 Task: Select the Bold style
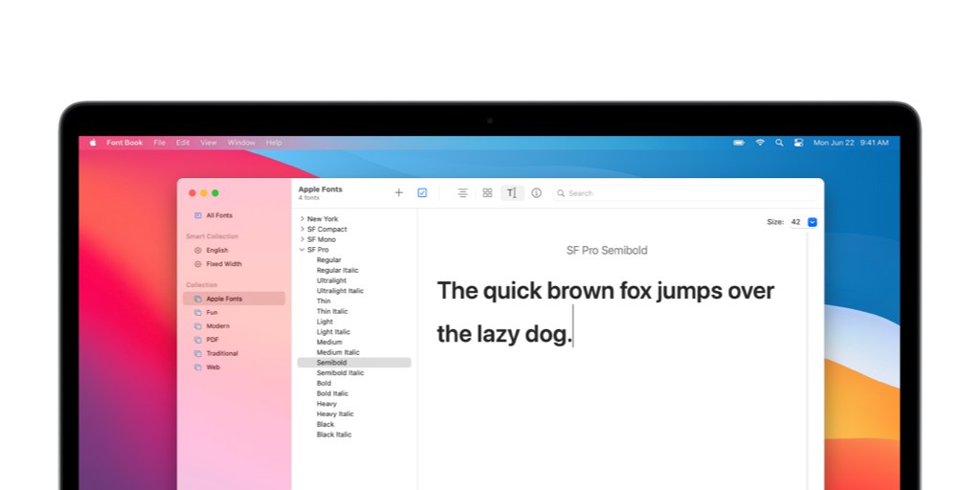[323, 383]
